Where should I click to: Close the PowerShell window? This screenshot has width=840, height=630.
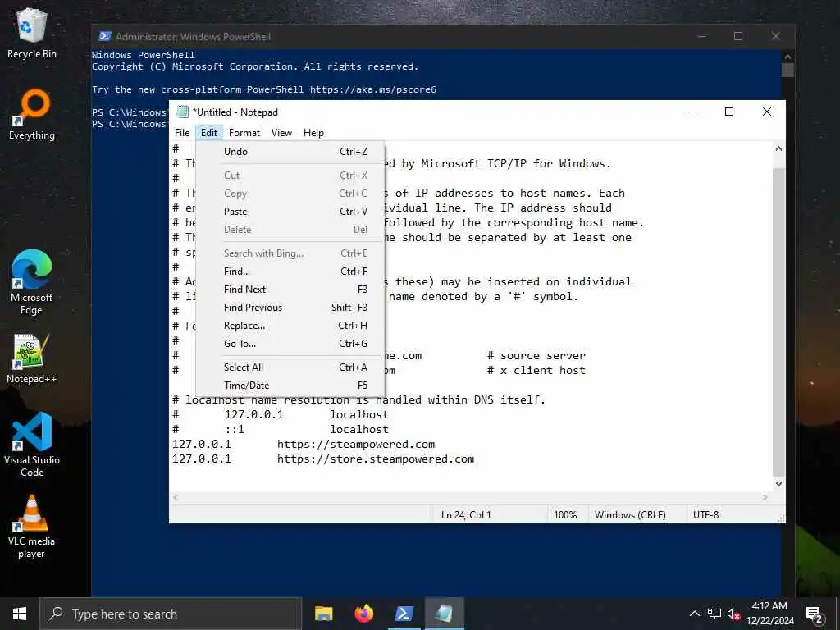776,36
